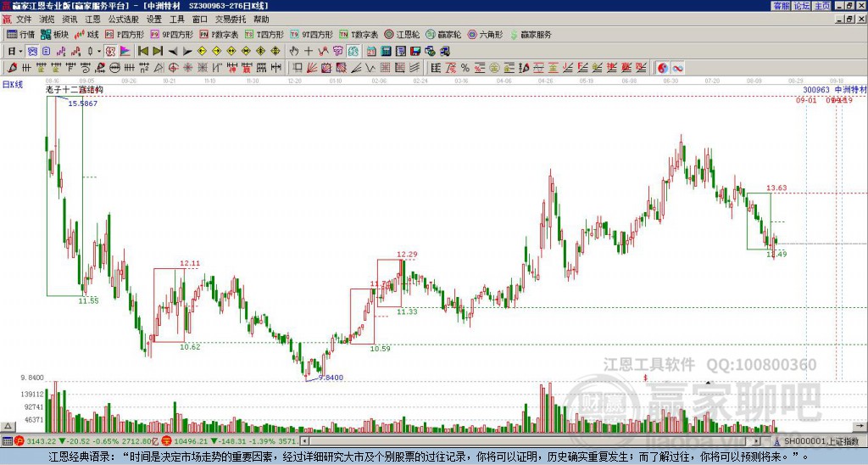
Task: Open the 六角形 tool
Action: tap(485, 34)
